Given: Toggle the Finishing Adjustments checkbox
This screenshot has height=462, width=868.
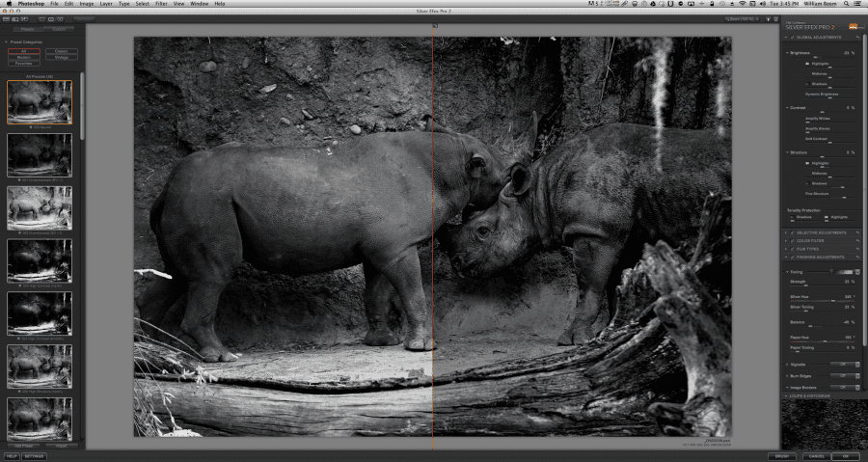Looking at the screenshot, I should [x=793, y=258].
